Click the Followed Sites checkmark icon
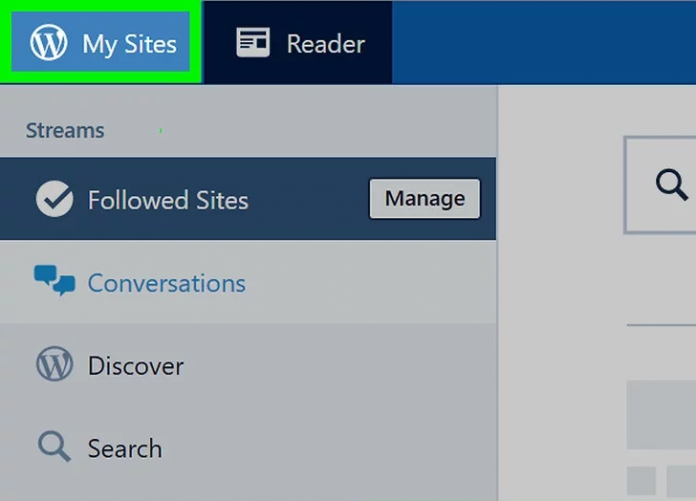The width and height of the screenshot is (696, 501). 54,200
